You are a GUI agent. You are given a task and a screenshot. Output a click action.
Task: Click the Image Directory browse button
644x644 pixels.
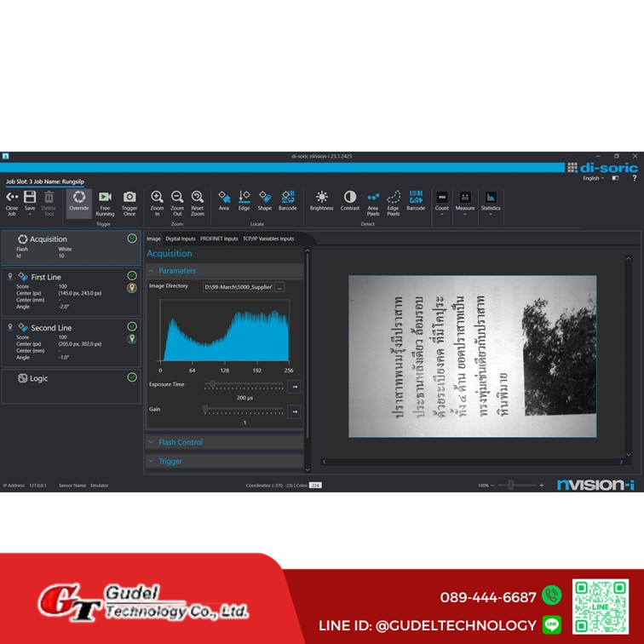pyautogui.click(x=279, y=287)
